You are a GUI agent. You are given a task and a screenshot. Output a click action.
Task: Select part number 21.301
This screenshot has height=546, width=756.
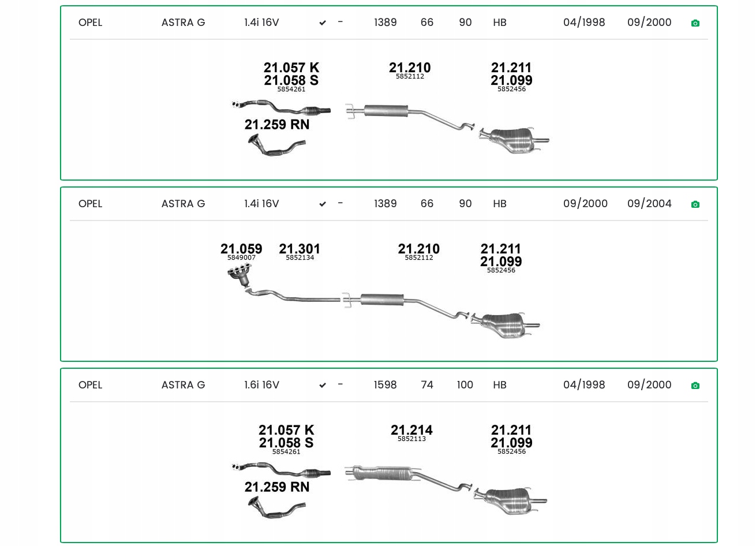point(300,249)
